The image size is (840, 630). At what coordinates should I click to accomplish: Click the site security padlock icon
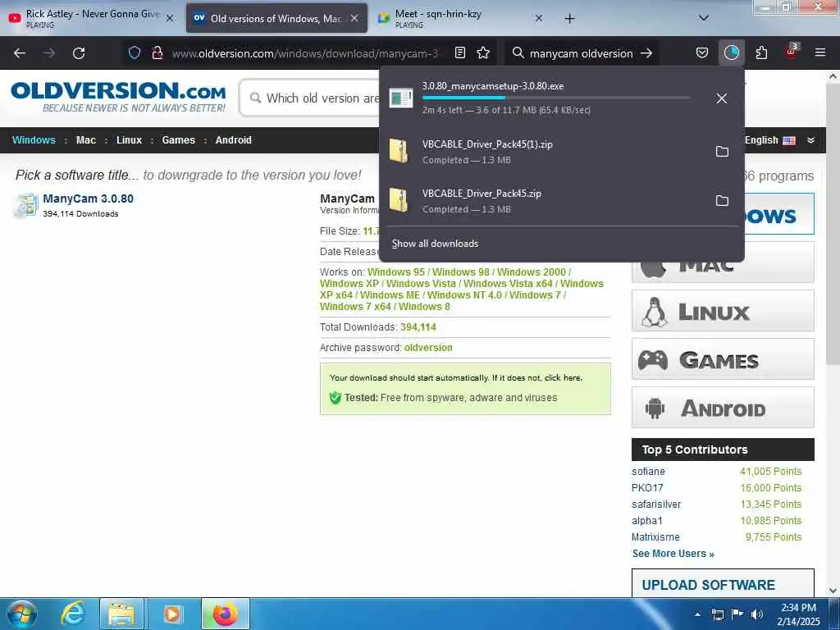click(157, 52)
